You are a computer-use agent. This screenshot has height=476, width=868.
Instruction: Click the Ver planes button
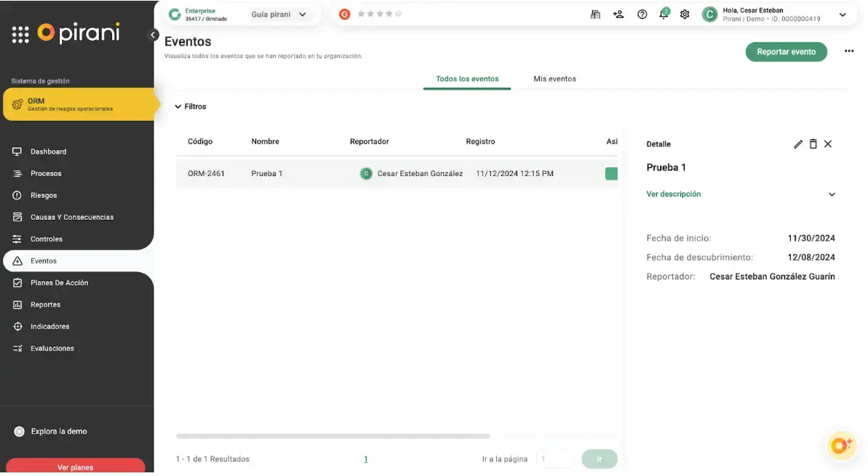pos(76,467)
